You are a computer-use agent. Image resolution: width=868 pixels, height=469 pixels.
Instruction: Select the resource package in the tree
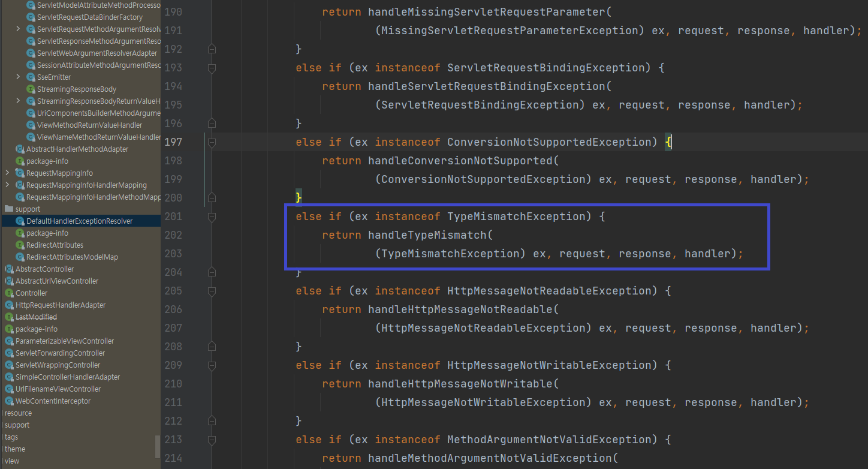[18, 413]
